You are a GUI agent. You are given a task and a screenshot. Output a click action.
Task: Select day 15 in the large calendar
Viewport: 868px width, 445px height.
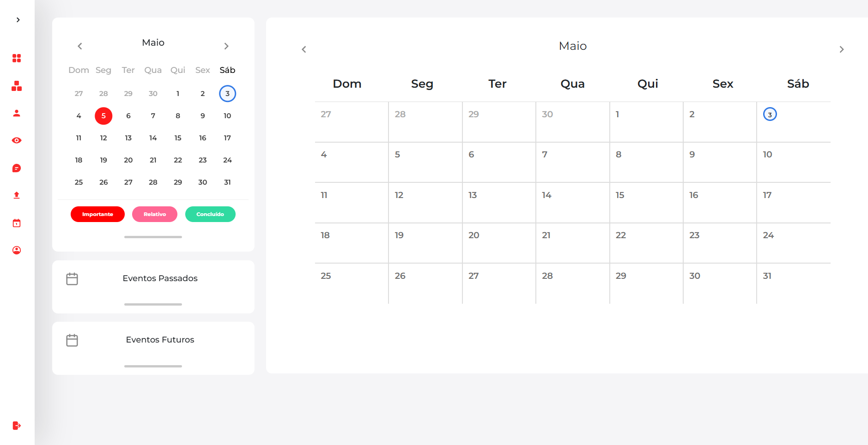(x=646, y=203)
